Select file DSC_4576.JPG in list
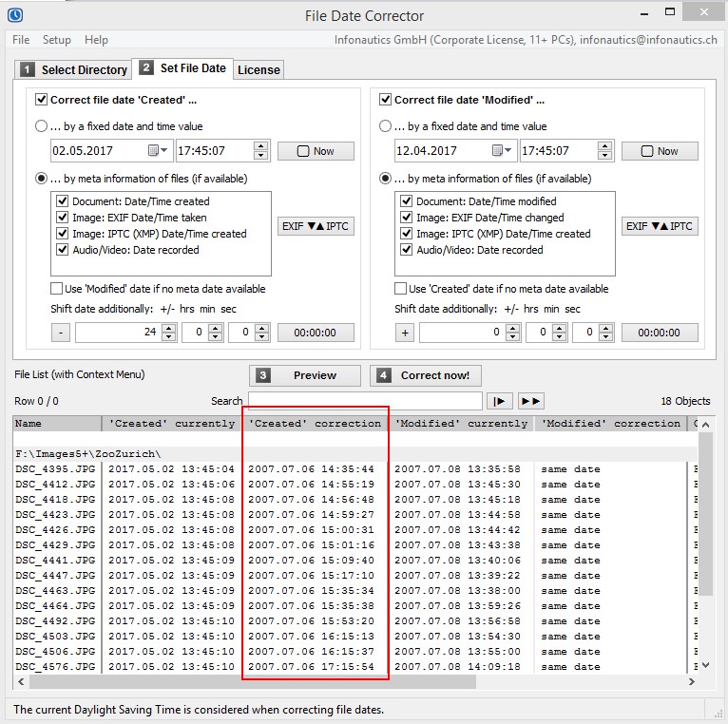The image size is (728, 724). click(x=55, y=666)
